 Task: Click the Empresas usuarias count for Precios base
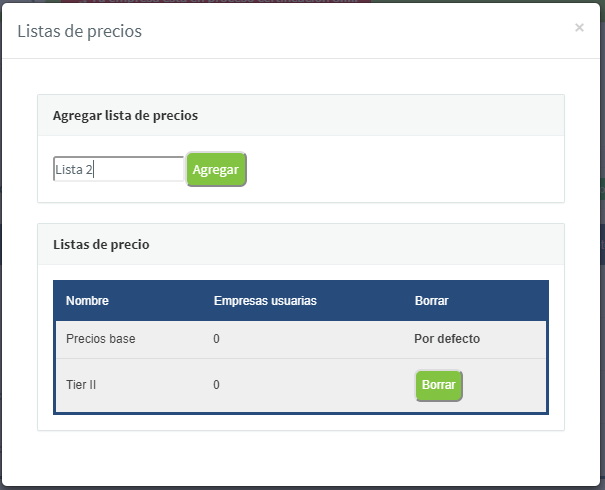216,339
